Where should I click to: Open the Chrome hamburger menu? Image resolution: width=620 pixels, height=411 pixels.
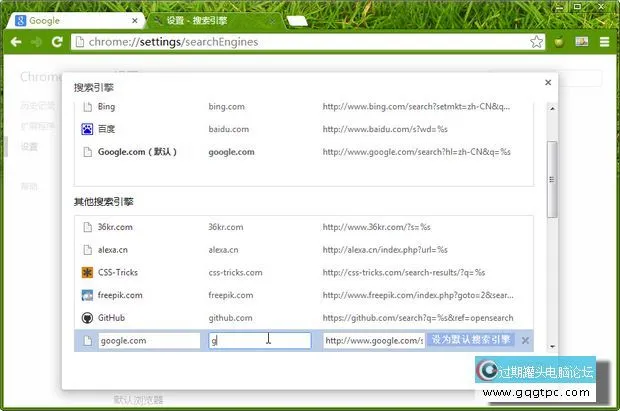click(x=604, y=42)
